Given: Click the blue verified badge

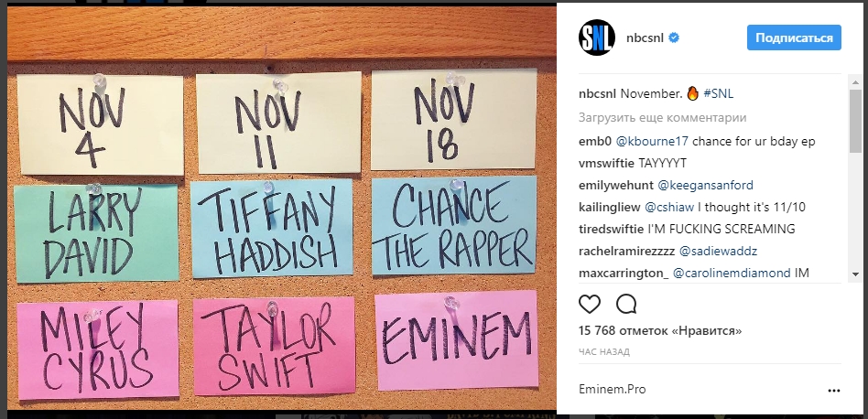Looking at the screenshot, I should pos(674,38).
